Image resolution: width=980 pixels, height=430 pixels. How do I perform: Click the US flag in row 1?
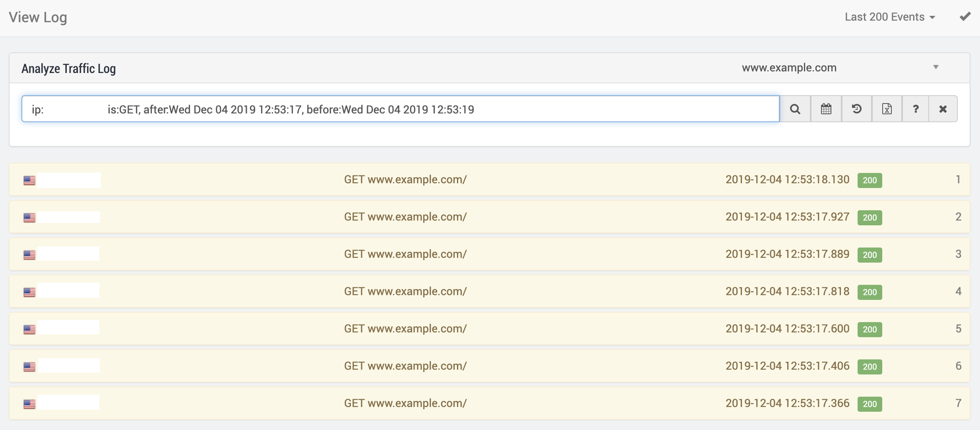pos(29,181)
